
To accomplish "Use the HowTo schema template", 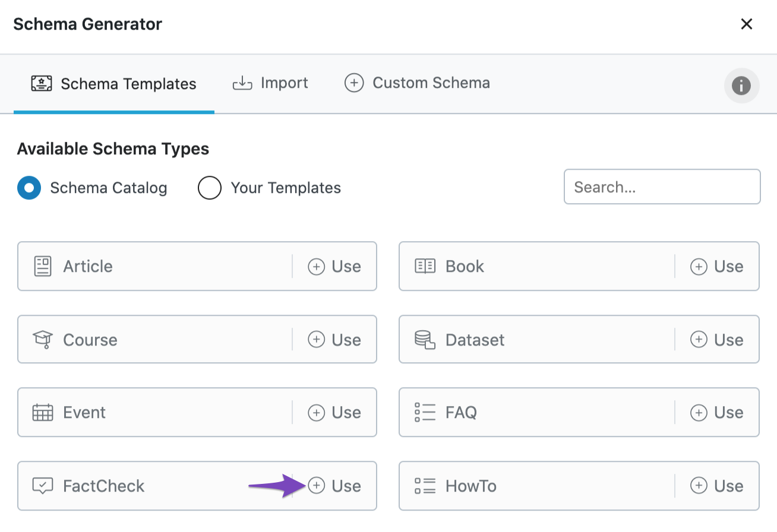I will [x=718, y=486].
